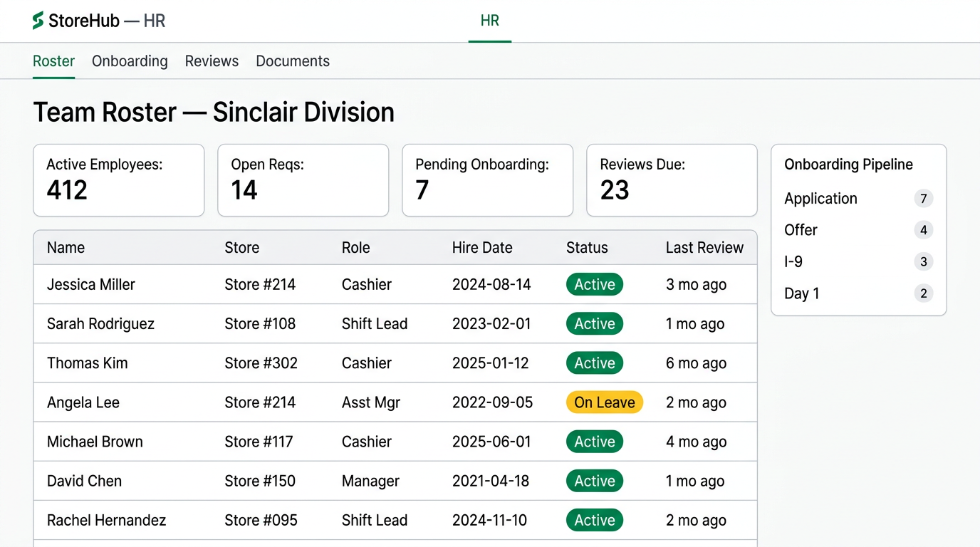980x547 pixels.
Task: Click David Chen's Active status badge
Action: (x=595, y=481)
